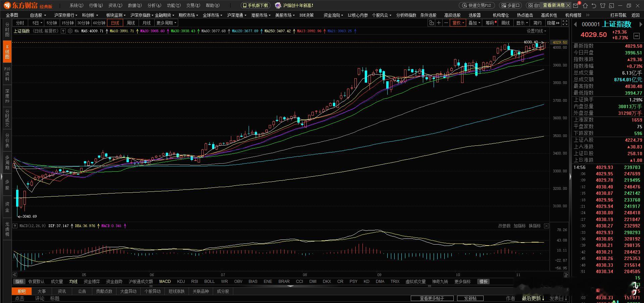This screenshot has width=644, height=303.
Task: Dismiss the 查看新消息 notification
Action: [x=568, y=5]
